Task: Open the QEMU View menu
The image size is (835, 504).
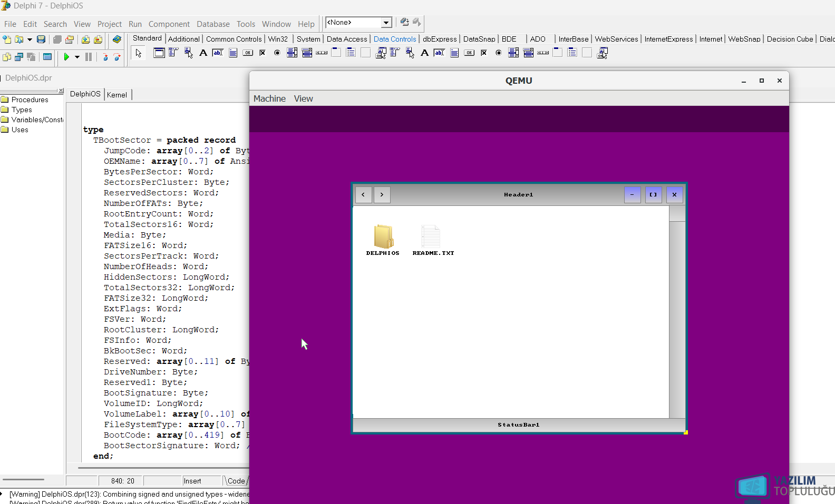Action: 303,98
